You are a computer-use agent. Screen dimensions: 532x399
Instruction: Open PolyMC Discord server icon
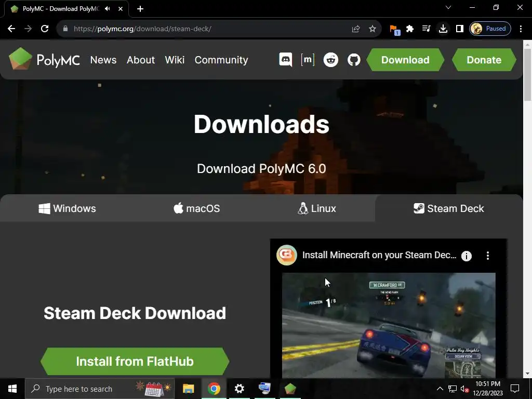click(285, 60)
